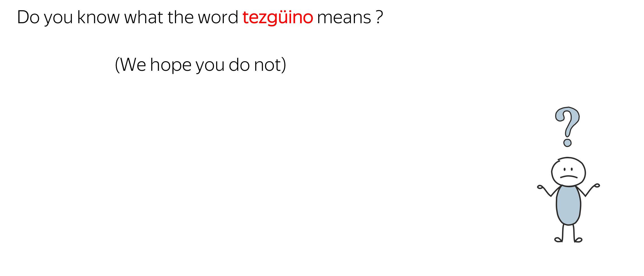Viewport: 644px width, 276px height.
Task: Click the stick figure's left foot
Action: point(558,240)
